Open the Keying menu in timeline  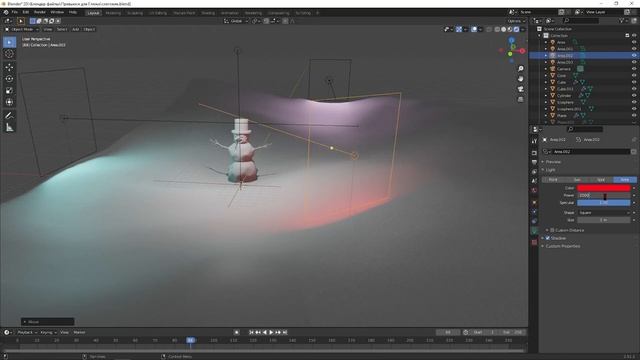(x=48, y=333)
